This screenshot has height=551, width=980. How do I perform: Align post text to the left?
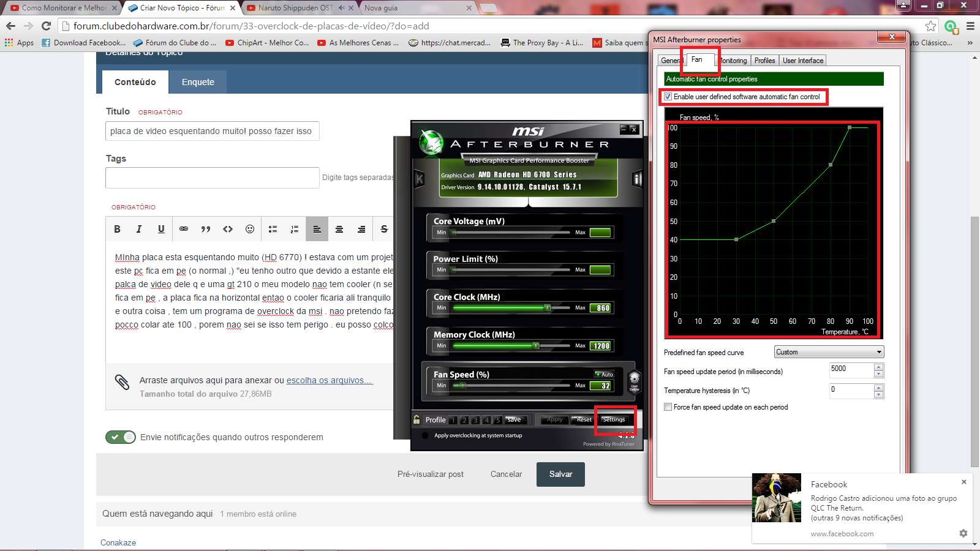pyautogui.click(x=317, y=229)
